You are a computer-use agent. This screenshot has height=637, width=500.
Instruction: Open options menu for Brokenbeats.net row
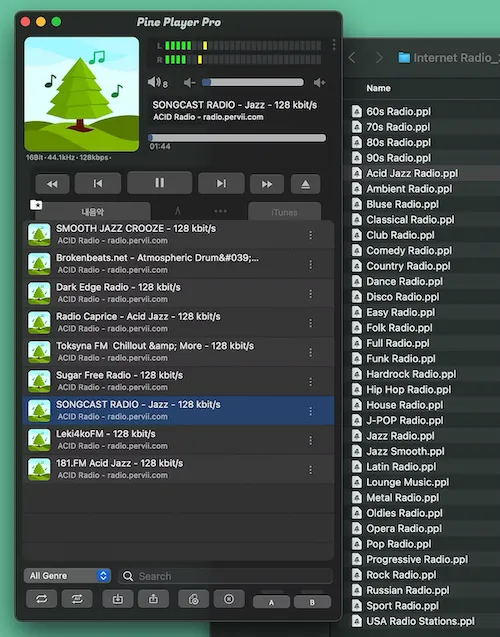tap(311, 264)
